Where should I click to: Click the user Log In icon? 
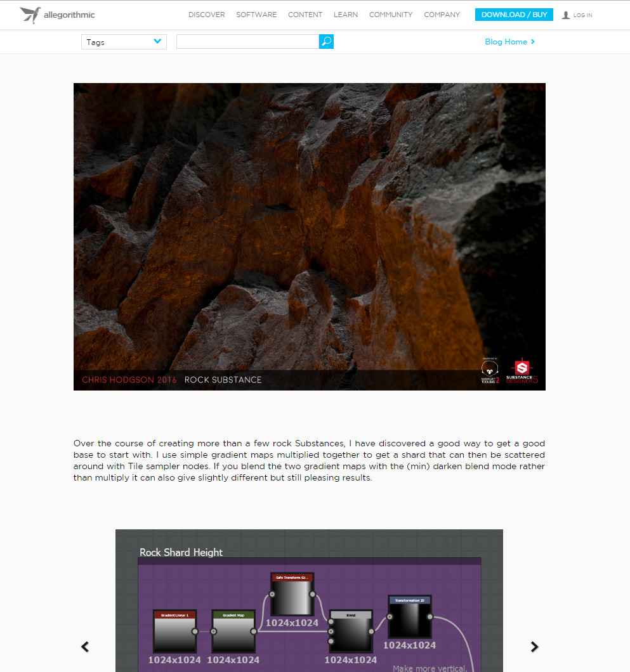coord(566,15)
